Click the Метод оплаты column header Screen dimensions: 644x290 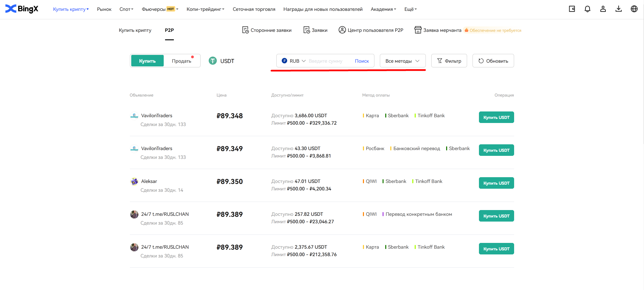pos(376,95)
